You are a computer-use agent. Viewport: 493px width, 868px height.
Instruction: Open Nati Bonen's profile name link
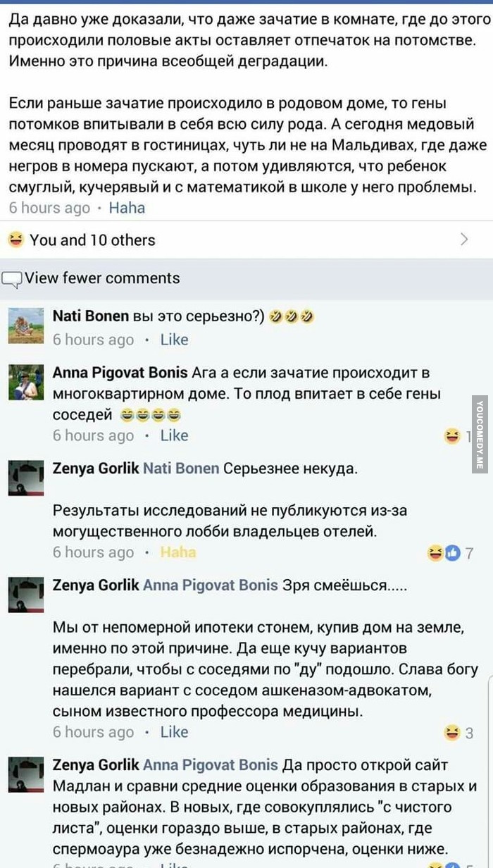[x=91, y=316]
